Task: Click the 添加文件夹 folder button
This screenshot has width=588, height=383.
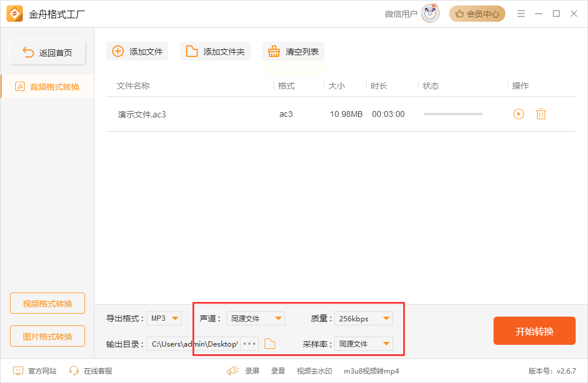Action: pyautogui.click(x=215, y=52)
